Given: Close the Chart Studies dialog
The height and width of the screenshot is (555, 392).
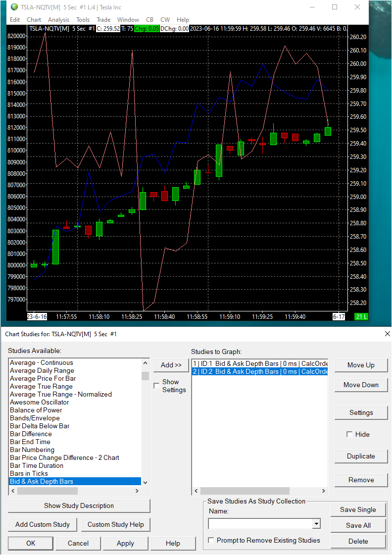Looking at the screenshot, I should point(388,334).
